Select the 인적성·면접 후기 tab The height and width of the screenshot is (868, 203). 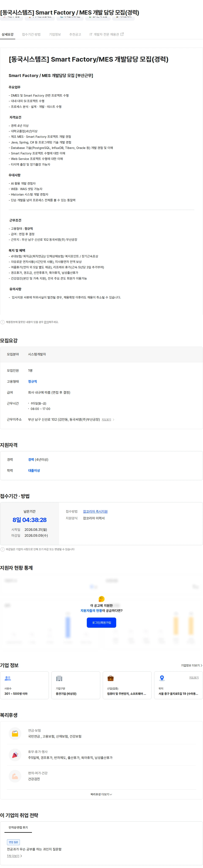[x=18, y=827]
